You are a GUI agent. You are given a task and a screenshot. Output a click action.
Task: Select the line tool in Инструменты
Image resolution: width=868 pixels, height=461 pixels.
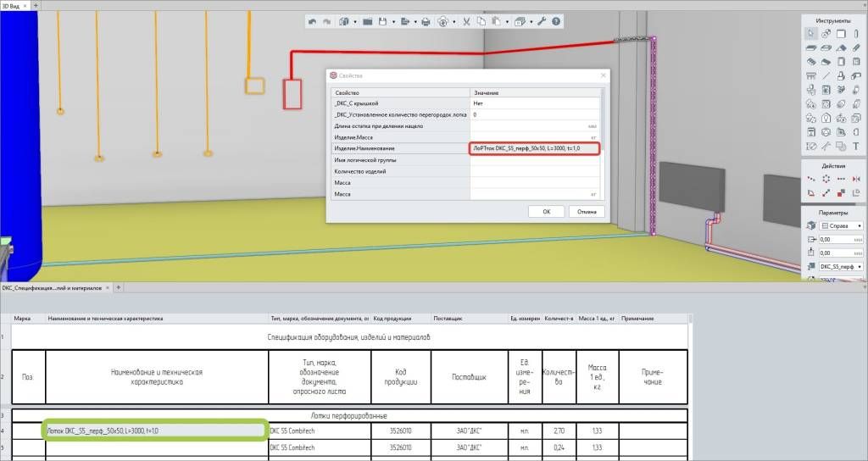click(x=826, y=75)
